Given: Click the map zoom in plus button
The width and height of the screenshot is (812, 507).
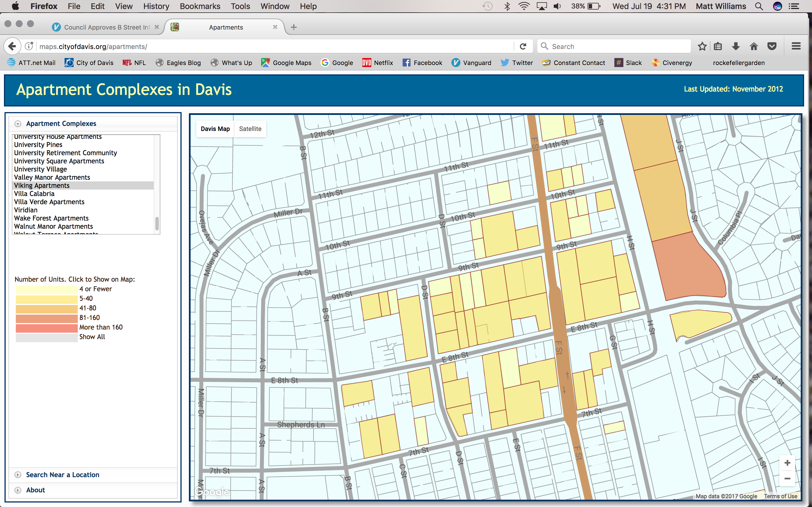Looking at the screenshot, I should (x=787, y=463).
